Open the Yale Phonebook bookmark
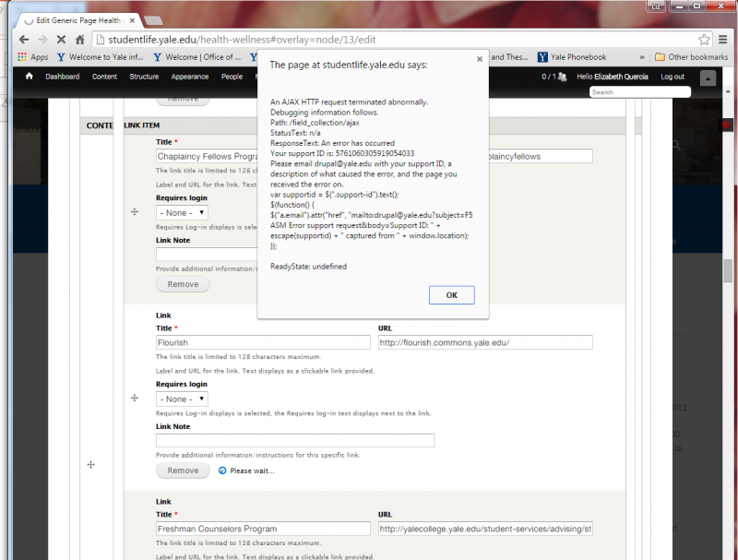738x560 pixels. click(x=572, y=57)
